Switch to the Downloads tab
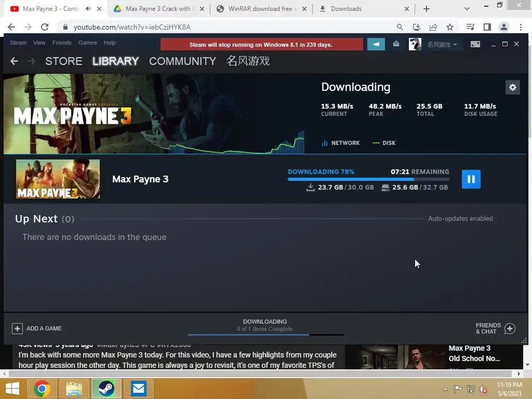The image size is (532, 399). (x=346, y=9)
